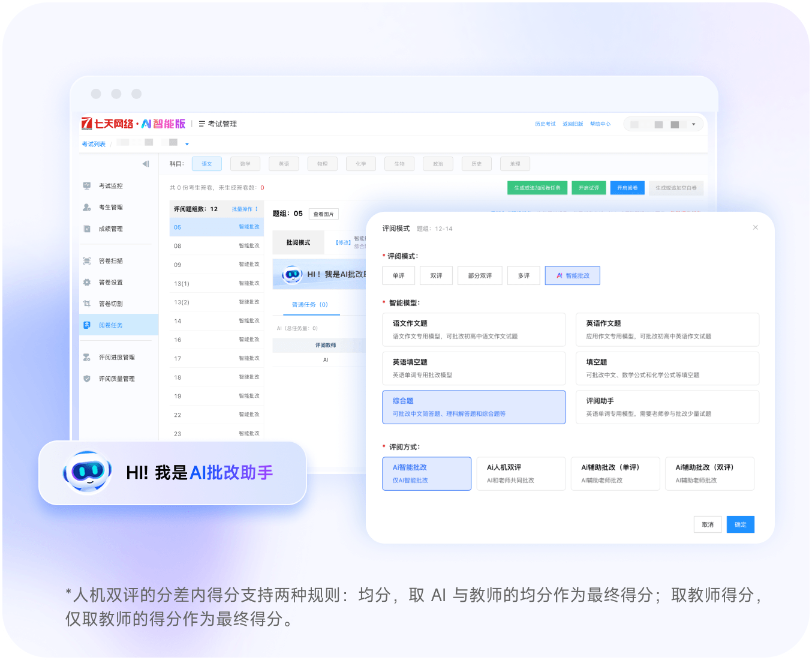Select 智能批改 review mode

click(x=573, y=275)
